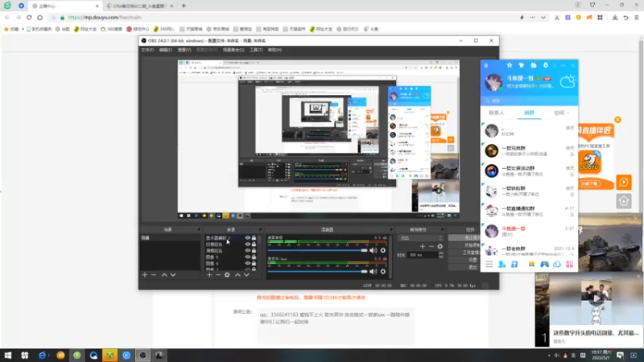Click OBS start recording button
Image resolution: width=644 pixels, height=362 pixels.
click(x=464, y=245)
